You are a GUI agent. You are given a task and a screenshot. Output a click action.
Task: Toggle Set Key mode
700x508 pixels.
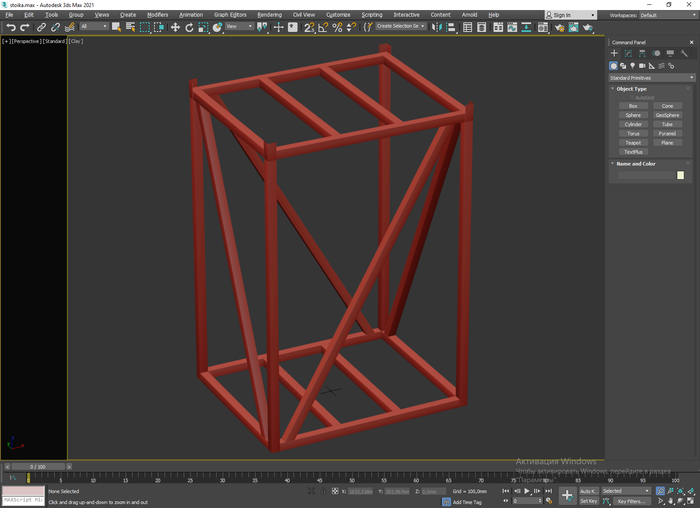(588, 501)
